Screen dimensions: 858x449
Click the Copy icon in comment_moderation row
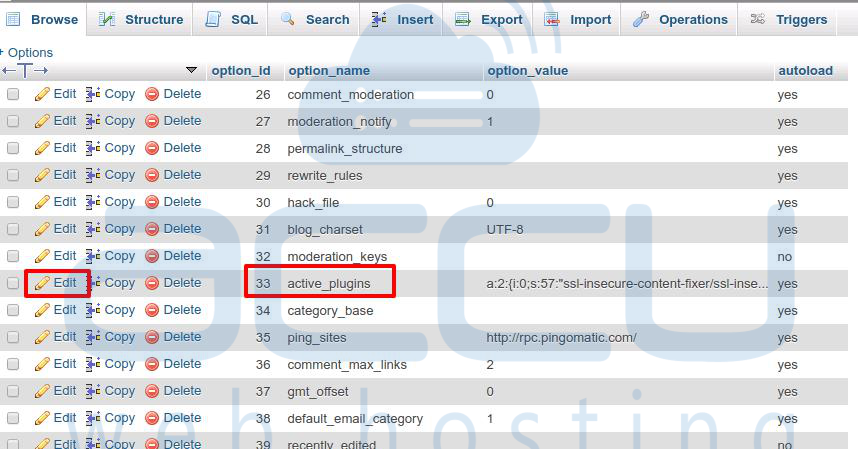(93, 94)
